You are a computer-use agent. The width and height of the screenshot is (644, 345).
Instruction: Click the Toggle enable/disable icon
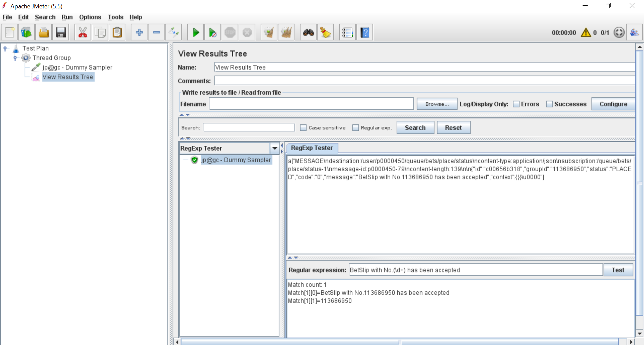(174, 33)
